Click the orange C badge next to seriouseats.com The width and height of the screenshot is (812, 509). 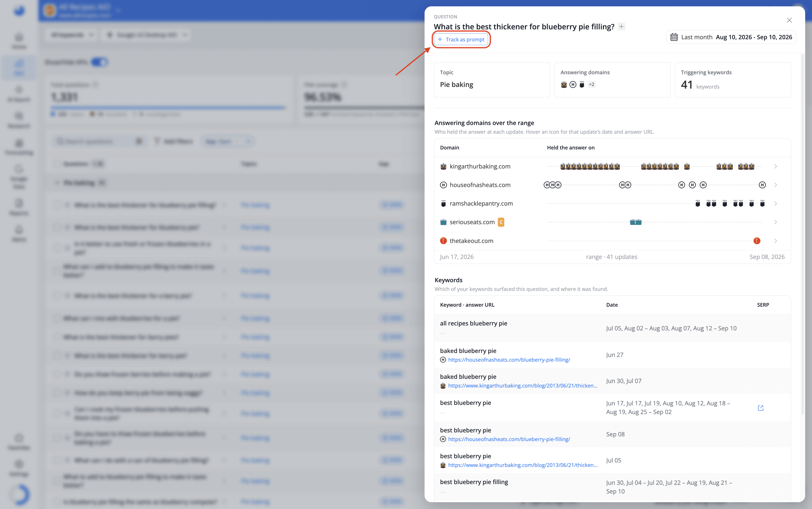tap(501, 222)
